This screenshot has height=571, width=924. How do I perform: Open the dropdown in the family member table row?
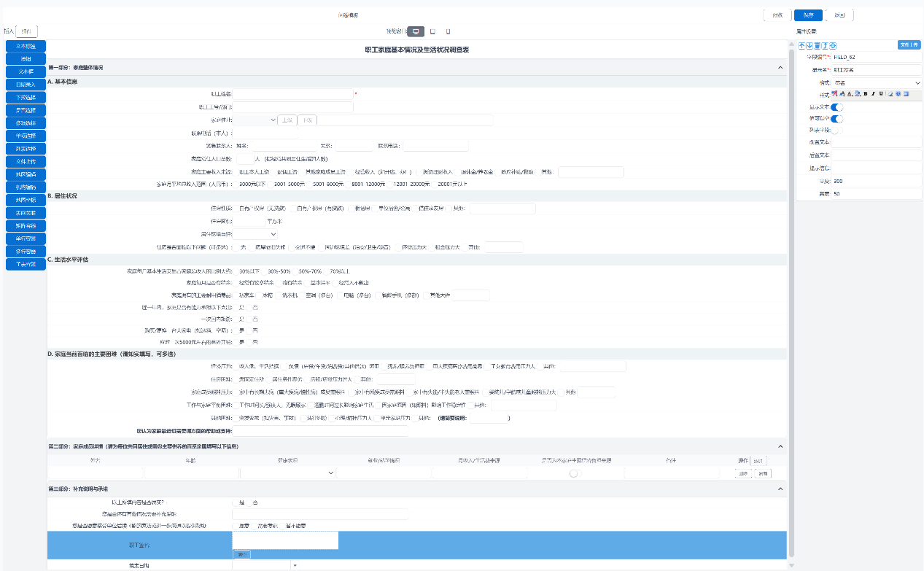[x=287, y=473]
